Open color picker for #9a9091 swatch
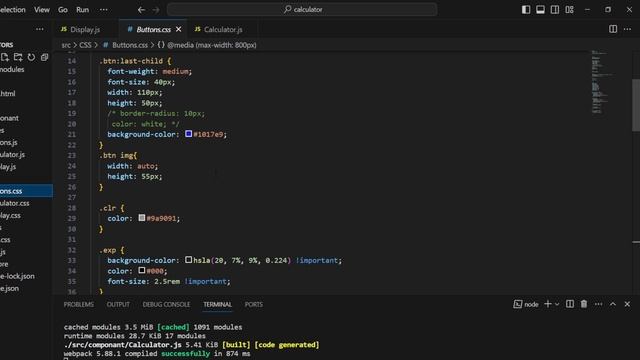The image size is (640, 360). 142,218
